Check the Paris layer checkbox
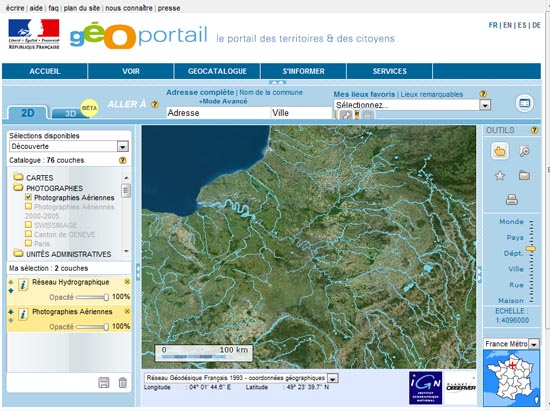550x411 pixels. (x=28, y=243)
